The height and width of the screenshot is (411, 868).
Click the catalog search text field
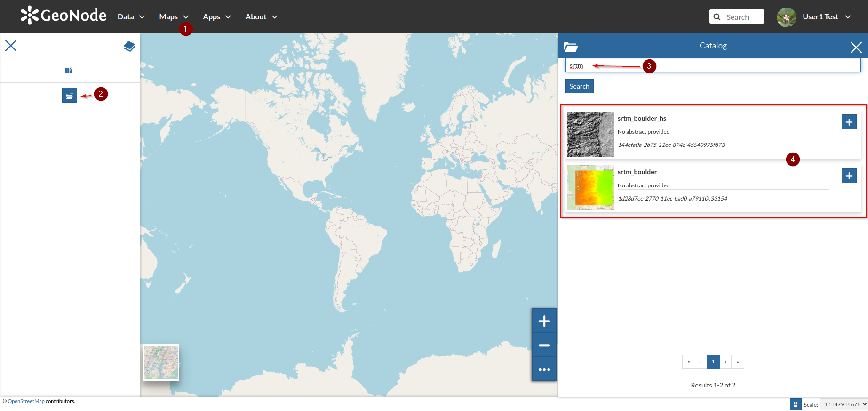713,65
